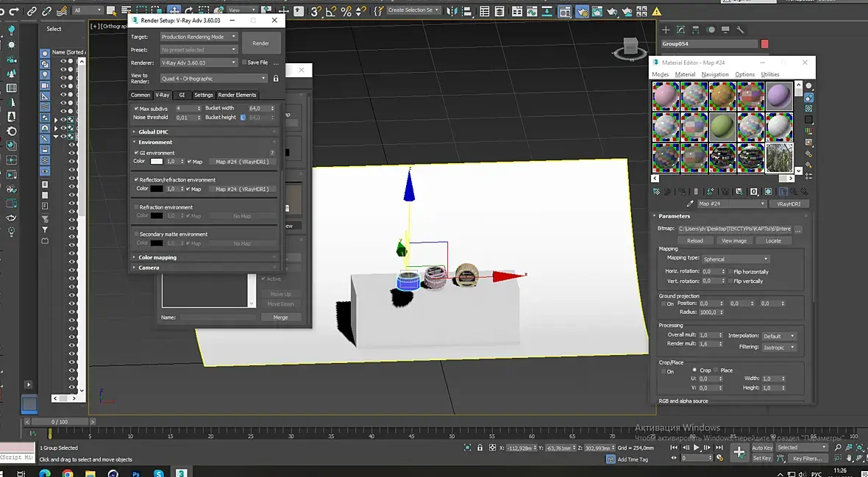Click the GI environment white color swatch

pyautogui.click(x=157, y=162)
